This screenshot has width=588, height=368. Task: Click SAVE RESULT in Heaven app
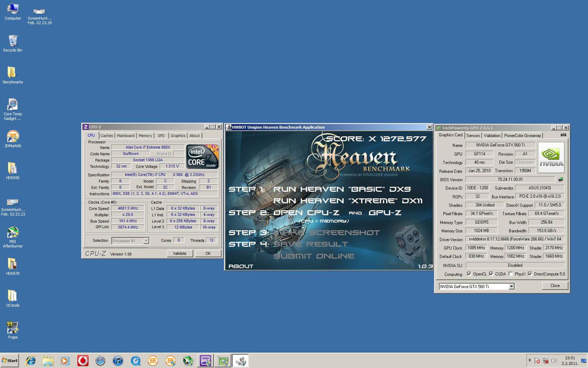click(x=311, y=244)
